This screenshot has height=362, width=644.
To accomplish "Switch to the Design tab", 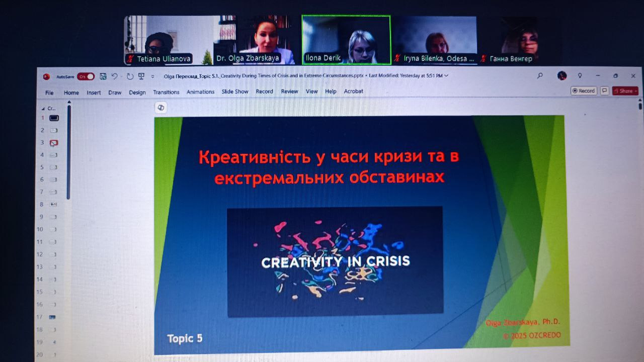I will (137, 93).
